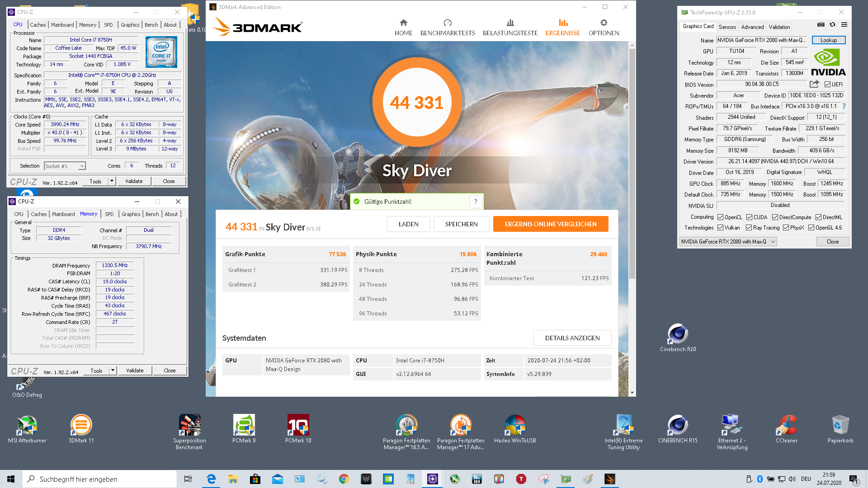Open the Caches tab in top CPU-Z window
This screenshot has height=488, width=868.
pos(38,25)
